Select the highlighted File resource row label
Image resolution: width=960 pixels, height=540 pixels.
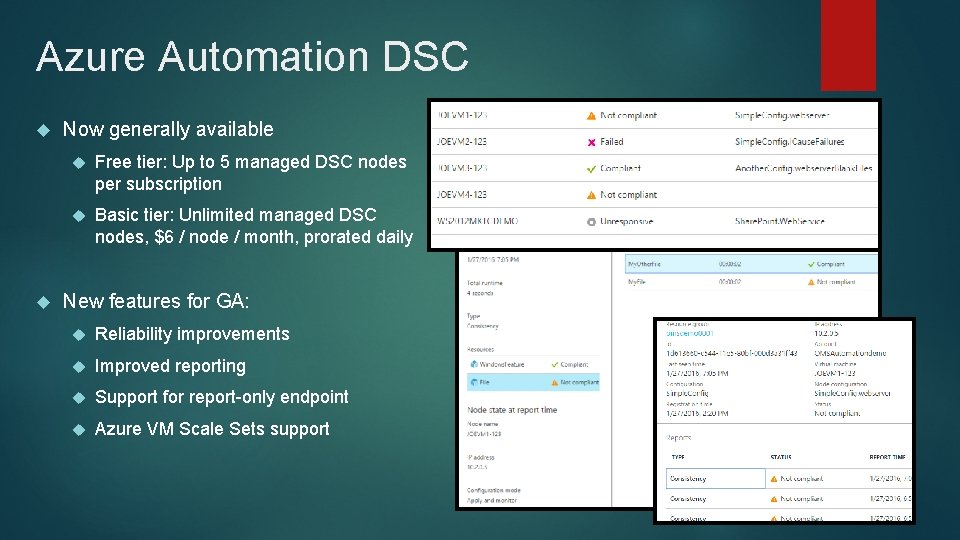point(484,382)
